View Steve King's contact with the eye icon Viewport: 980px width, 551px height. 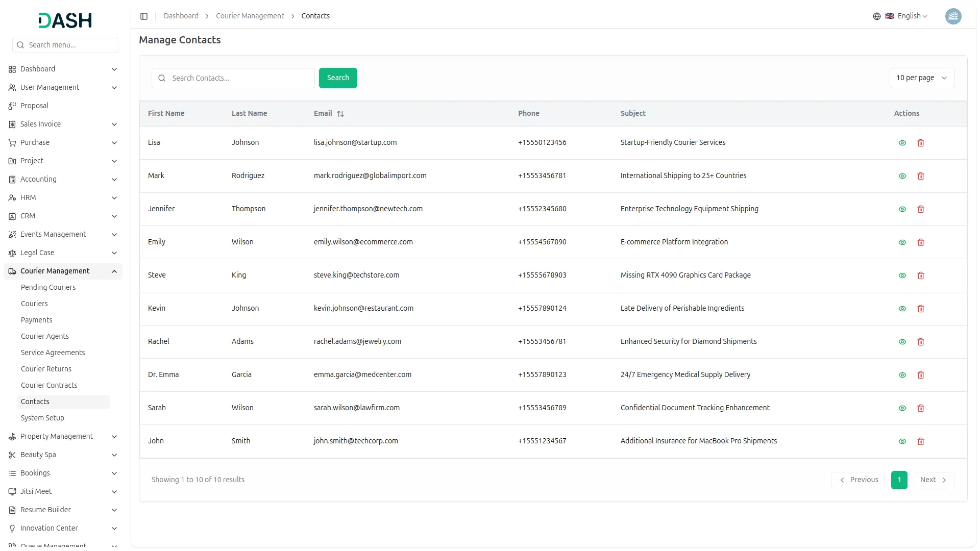point(902,275)
